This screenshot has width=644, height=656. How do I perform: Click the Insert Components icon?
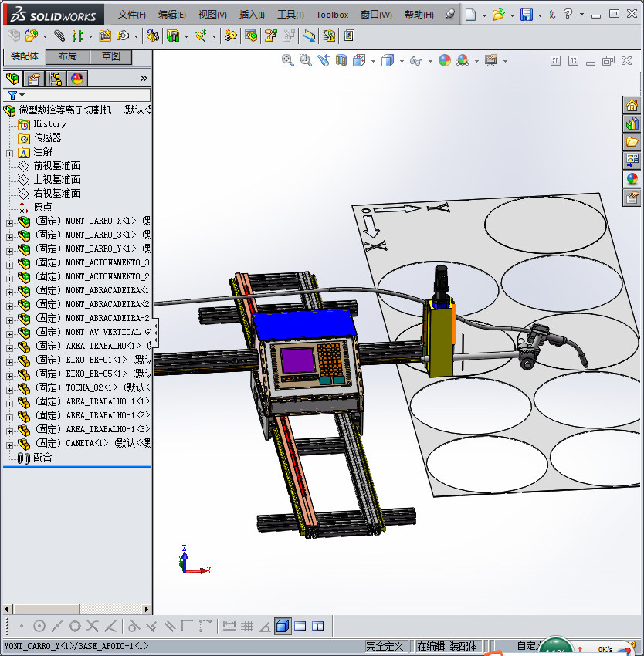(32, 36)
